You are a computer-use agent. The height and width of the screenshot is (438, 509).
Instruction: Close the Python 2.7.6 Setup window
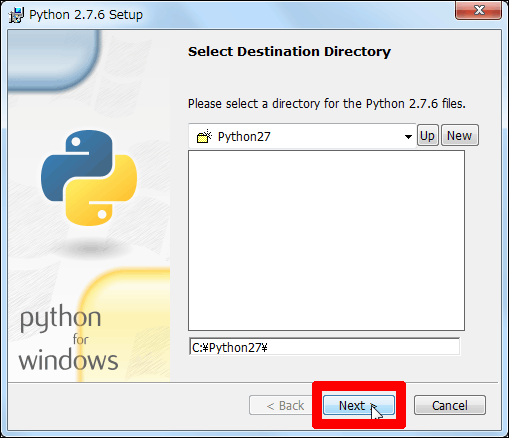[x=478, y=10]
